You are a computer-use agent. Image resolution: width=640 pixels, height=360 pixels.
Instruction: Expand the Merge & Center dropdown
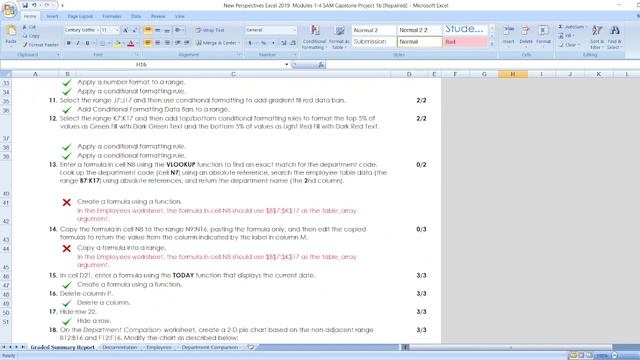(239, 43)
